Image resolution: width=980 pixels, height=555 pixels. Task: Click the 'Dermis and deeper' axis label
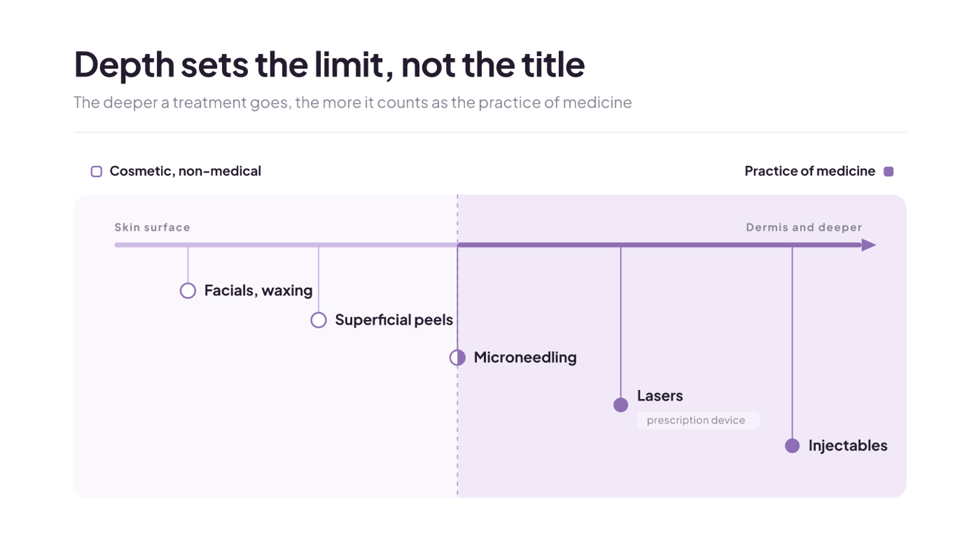[804, 228]
